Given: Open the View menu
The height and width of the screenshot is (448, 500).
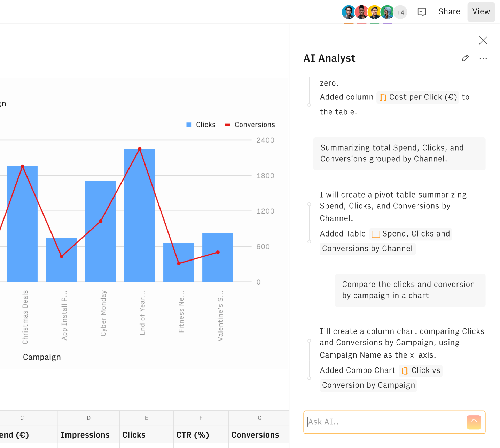Looking at the screenshot, I should coord(481,12).
